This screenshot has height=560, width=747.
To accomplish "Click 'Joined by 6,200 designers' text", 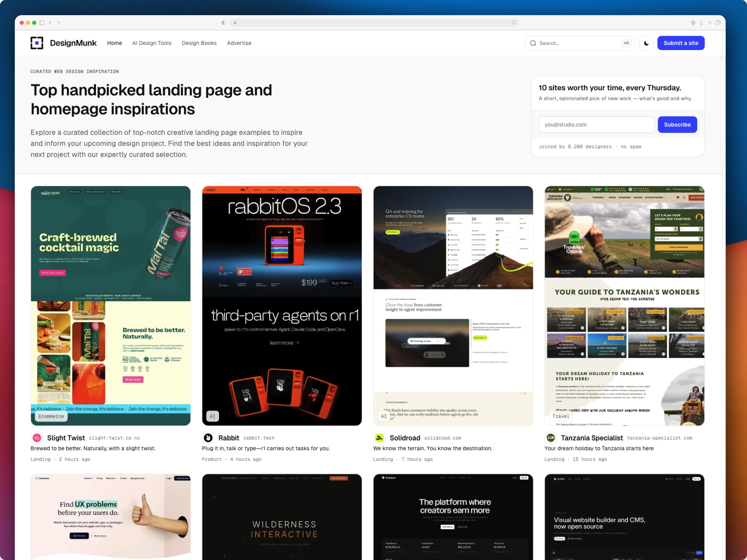I will 575,146.
